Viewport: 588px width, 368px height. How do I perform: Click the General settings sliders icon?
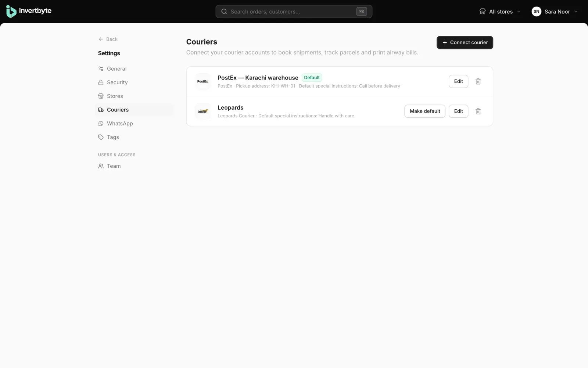pyautogui.click(x=101, y=69)
